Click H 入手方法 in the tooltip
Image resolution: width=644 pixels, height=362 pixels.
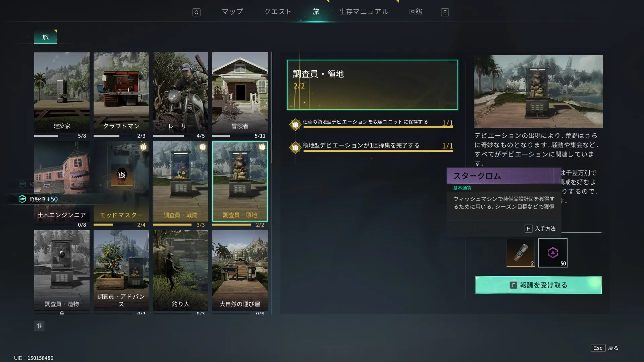tap(540, 229)
